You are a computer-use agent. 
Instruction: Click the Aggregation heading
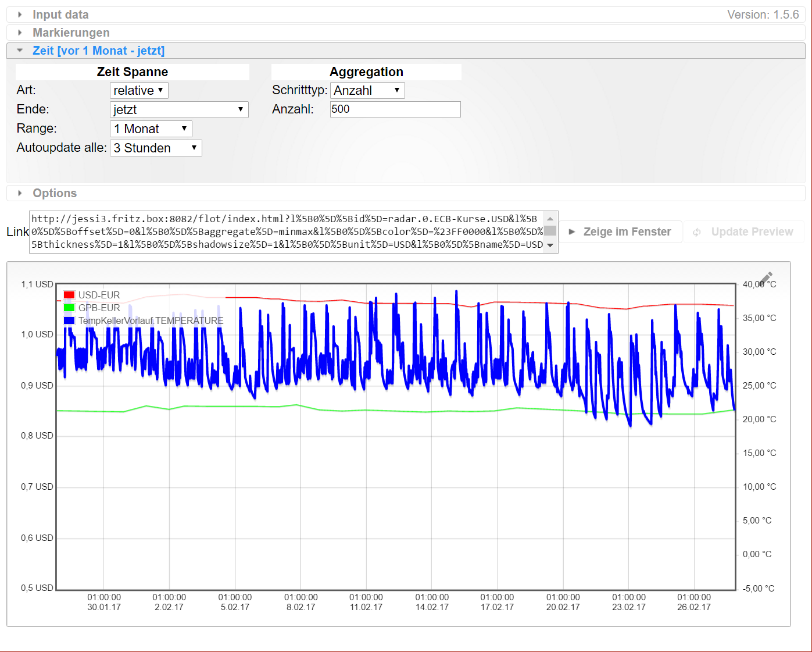366,72
